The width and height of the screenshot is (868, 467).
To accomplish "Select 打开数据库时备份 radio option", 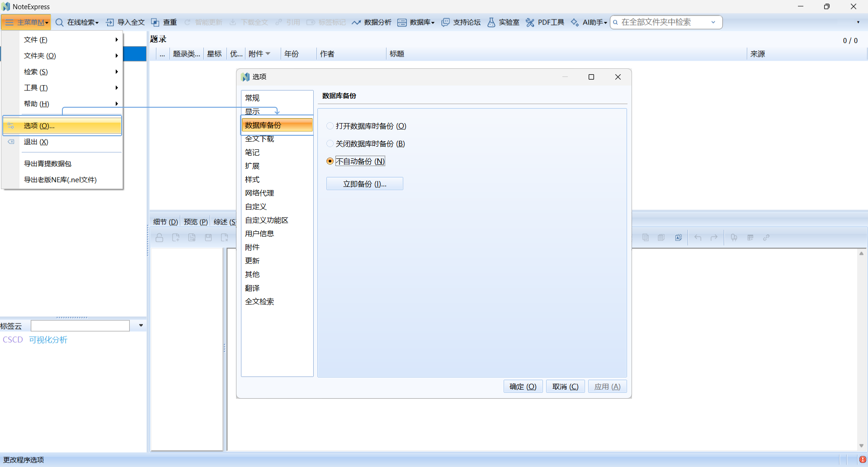I will pos(330,126).
